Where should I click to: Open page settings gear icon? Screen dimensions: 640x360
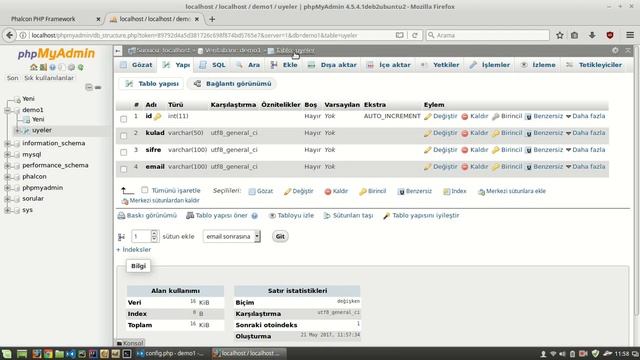pyautogui.click(x=615, y=50)
